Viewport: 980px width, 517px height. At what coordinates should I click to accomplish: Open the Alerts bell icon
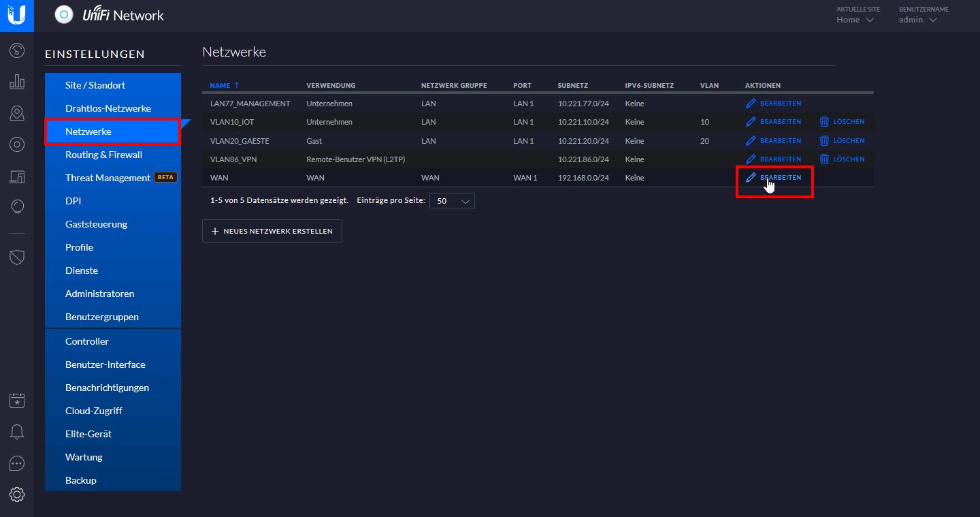17,432
